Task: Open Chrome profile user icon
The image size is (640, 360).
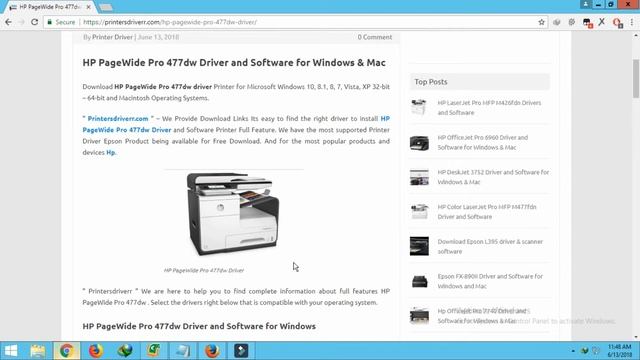Action: (585, 4)
